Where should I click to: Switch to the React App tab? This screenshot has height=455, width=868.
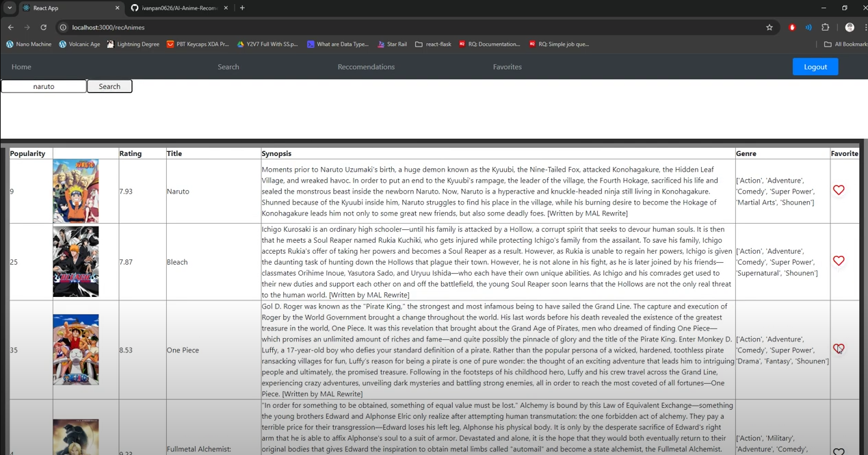tap(71, 8)
